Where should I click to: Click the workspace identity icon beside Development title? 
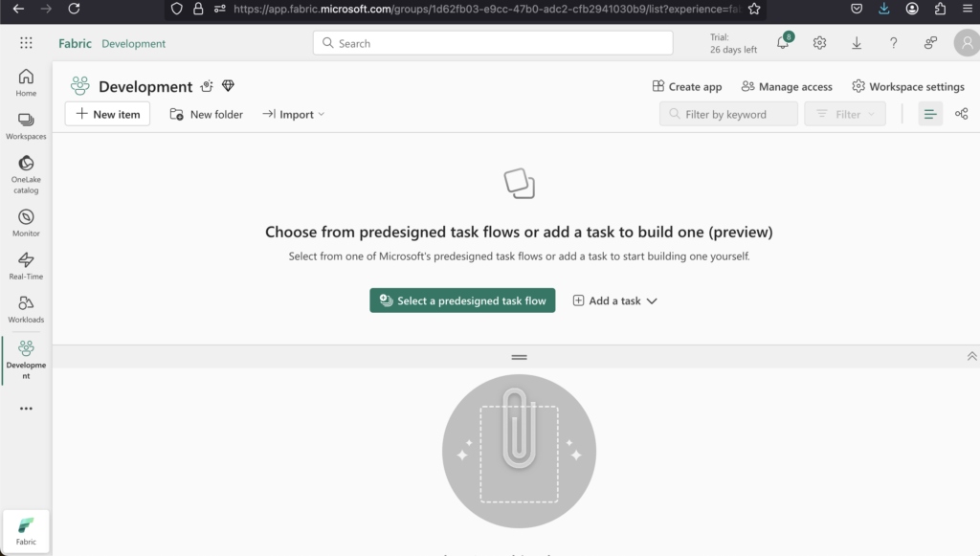207,86
